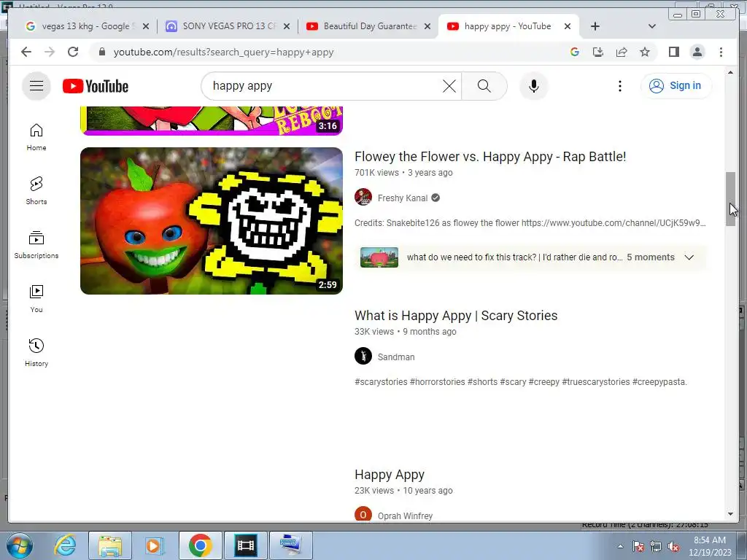Go back with Chrome back arrow
Image resolution: width=747 pixels, height=560 pixels.
(x=26, y=52)
